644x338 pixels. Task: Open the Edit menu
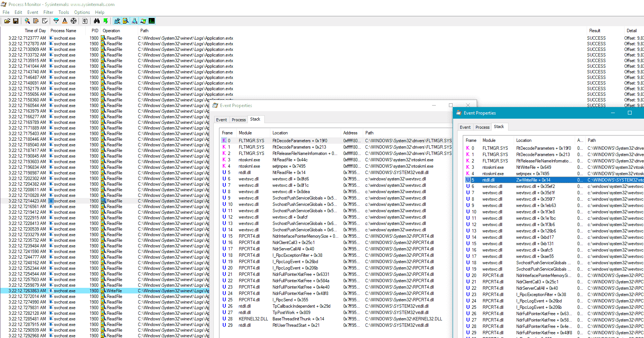tap(18, 12)
